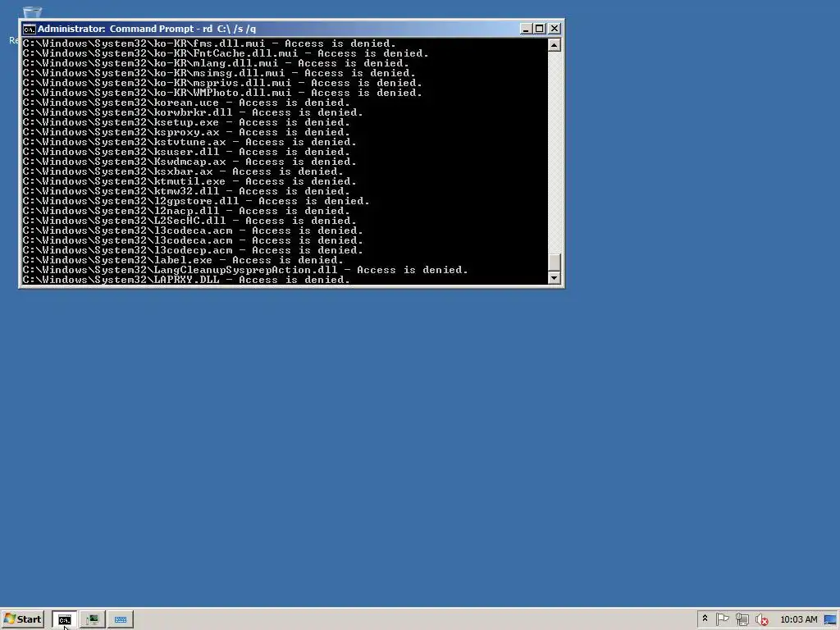The height and width of the screenshot is (630, 840).
Task: Click the ksproxy.ax output line
Action: point(186,132)
